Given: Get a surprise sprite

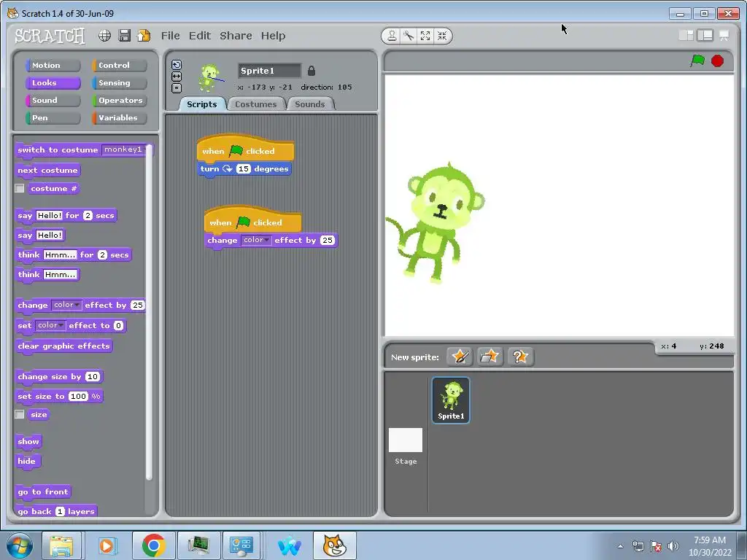Looking at the screenshot, I should tap(520, 356).
